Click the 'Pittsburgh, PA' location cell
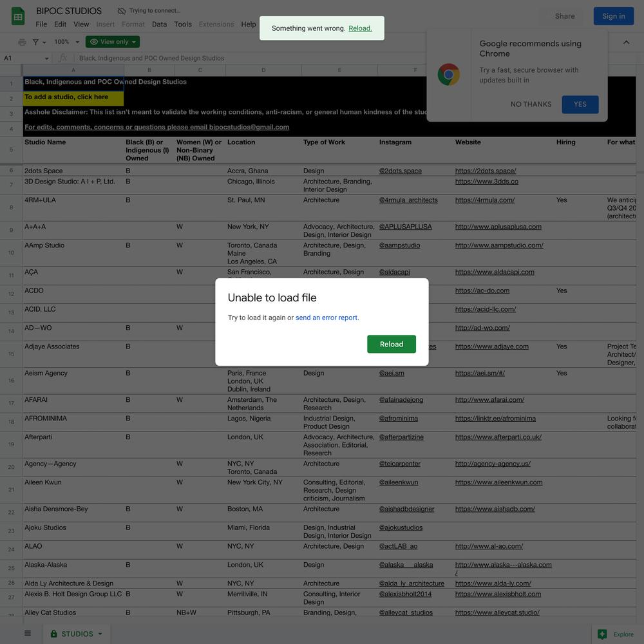This screenshot has width=644, height=644. pos(263,612)
